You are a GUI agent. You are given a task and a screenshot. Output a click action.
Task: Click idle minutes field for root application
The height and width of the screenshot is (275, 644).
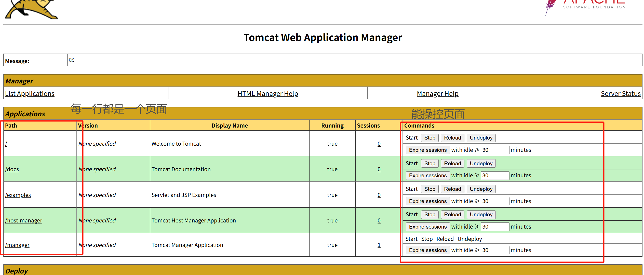click(x=495, y=150)
